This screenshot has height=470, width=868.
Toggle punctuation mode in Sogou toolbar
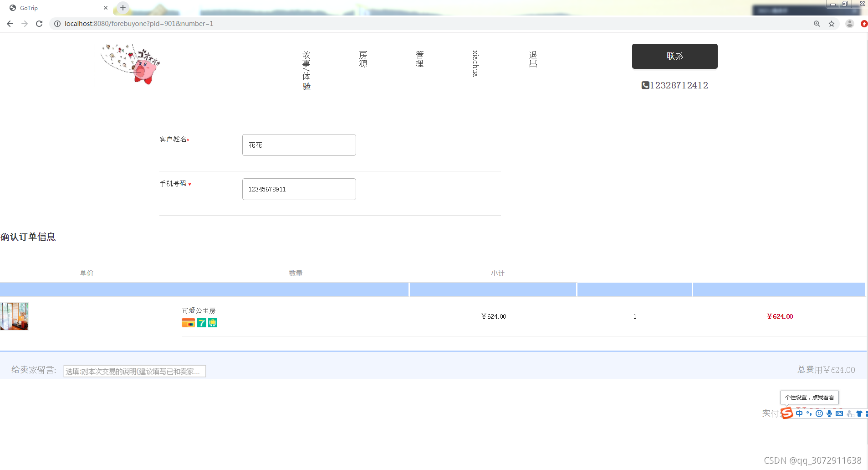(809, 413)
